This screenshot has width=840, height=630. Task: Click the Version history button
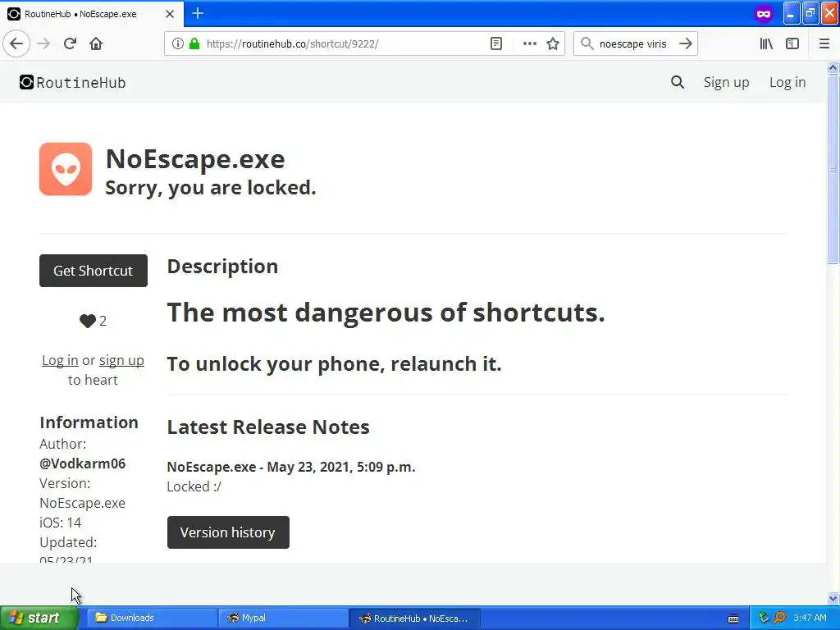pyautogui.click(x=228, y=532)
